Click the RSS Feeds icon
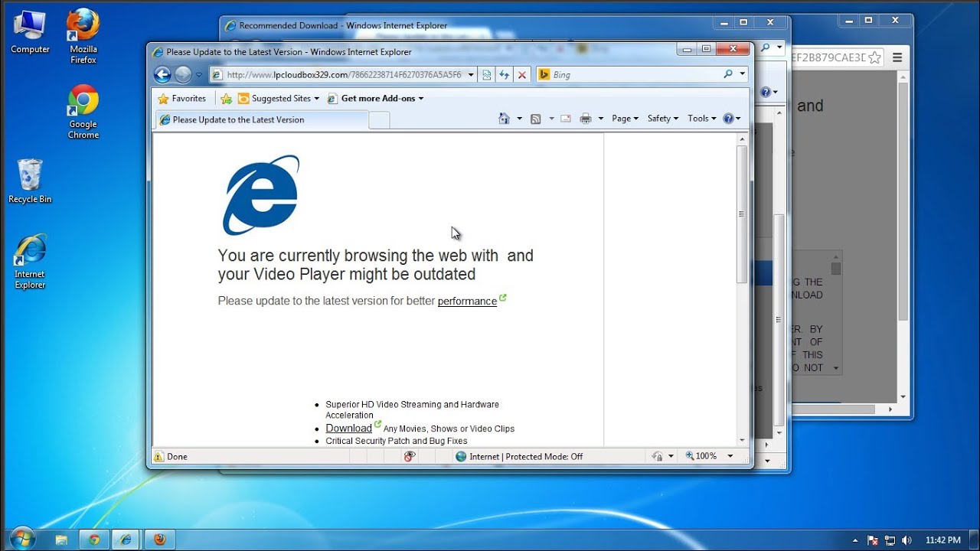The image size is (980, 551). click(536, 119)
